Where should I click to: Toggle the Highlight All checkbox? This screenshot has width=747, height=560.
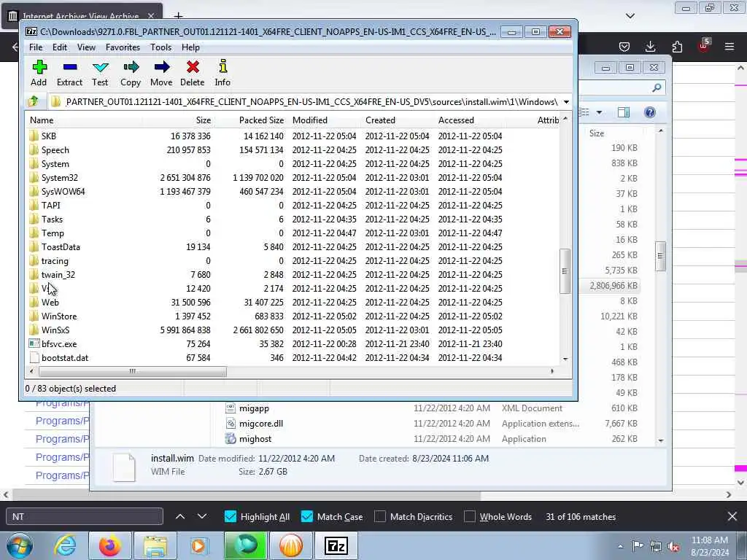click(230, 517)
